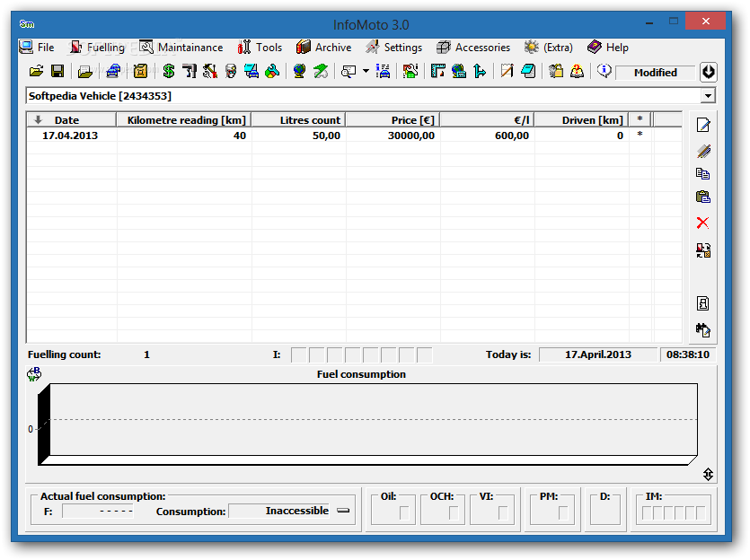Viewport: 750px width, 560px height.
Task: Click the green dollar sign icon
Action: [x=168, y=72]
